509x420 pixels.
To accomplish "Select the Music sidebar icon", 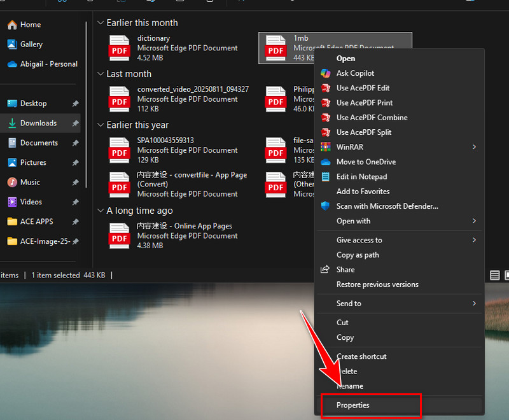I will pos(12,182).
